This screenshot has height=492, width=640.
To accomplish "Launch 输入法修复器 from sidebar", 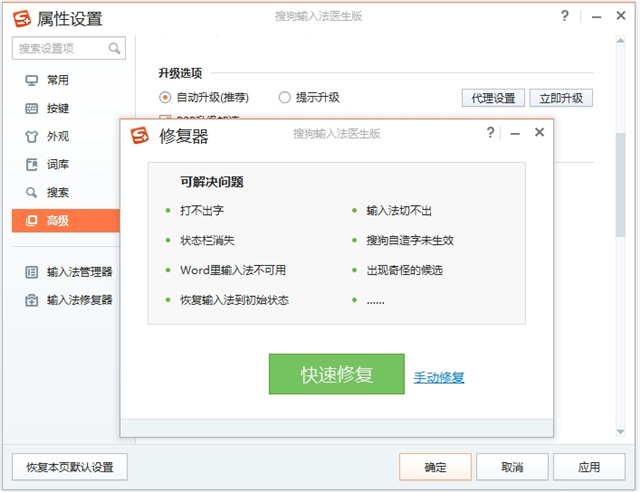I will (x=69, y=300).
